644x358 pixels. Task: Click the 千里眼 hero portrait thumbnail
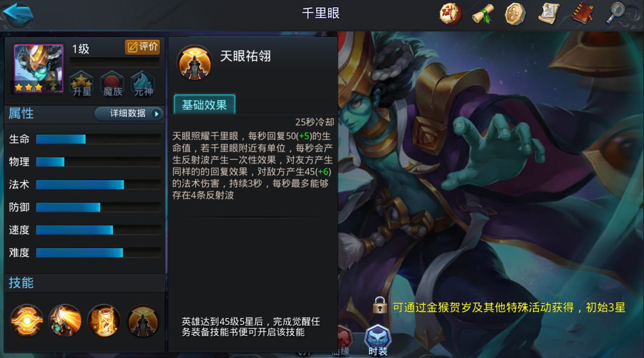(39, 69)
